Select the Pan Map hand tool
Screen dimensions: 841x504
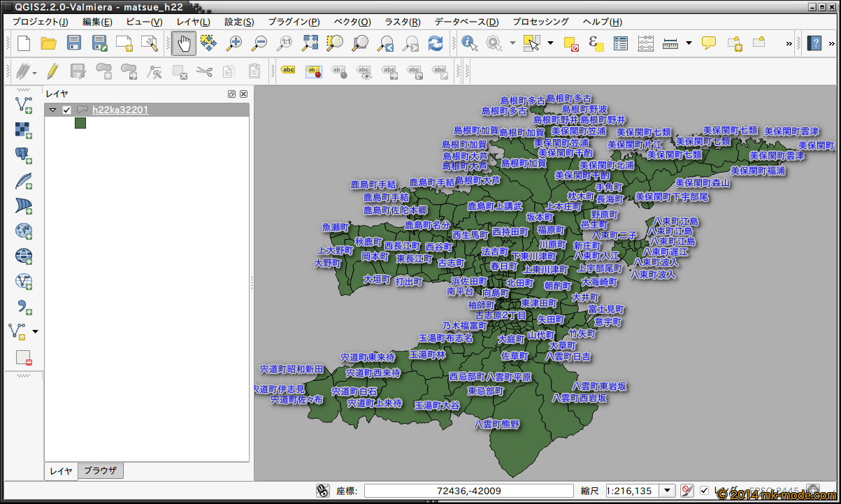[x=184, y=43]
